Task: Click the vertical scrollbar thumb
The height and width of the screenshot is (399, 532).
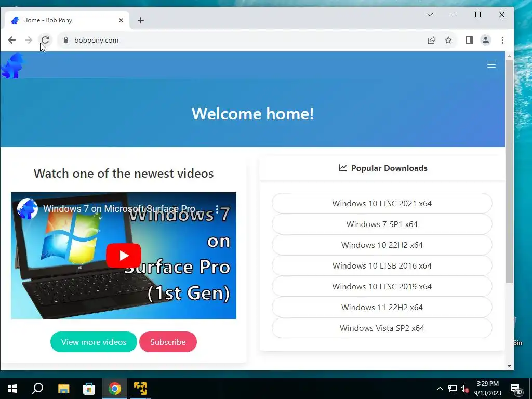Action: click(509, 171)
